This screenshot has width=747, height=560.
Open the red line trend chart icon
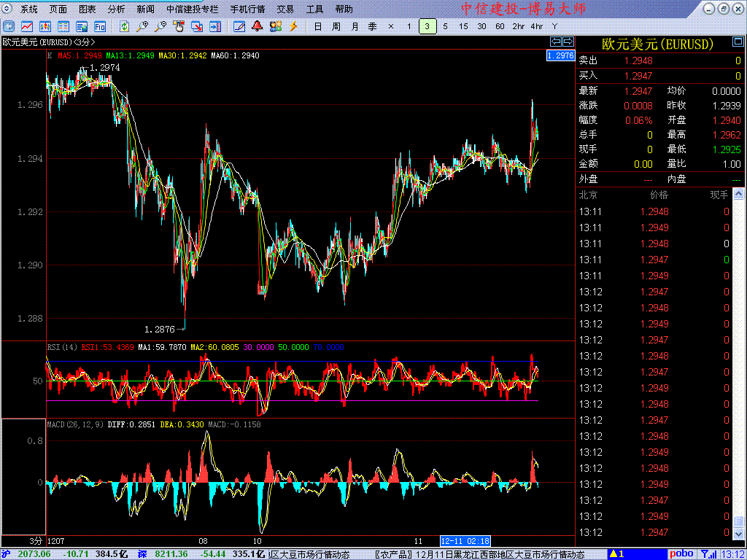tap(27, 26)
